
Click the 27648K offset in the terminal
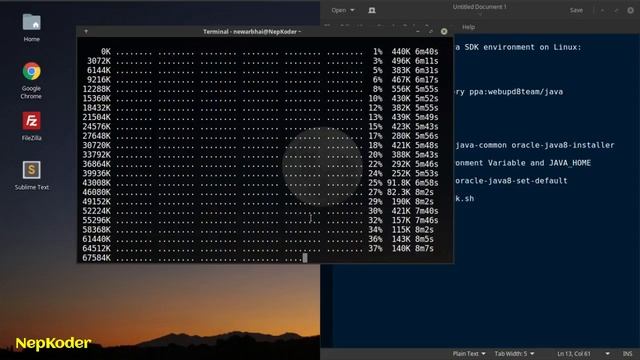(96, 136)
